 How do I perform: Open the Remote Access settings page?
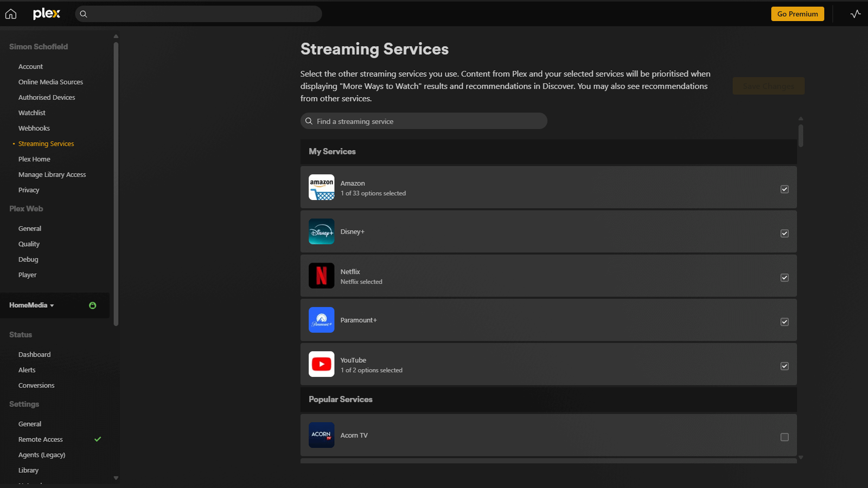tap(41, 439)
